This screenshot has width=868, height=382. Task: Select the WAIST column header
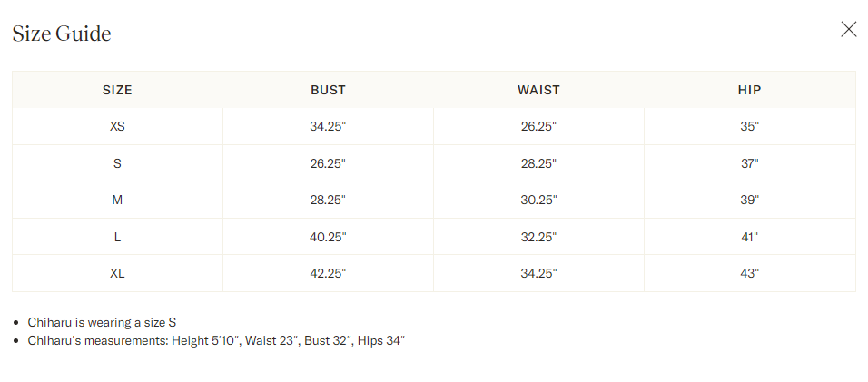(x=538, y=90)
